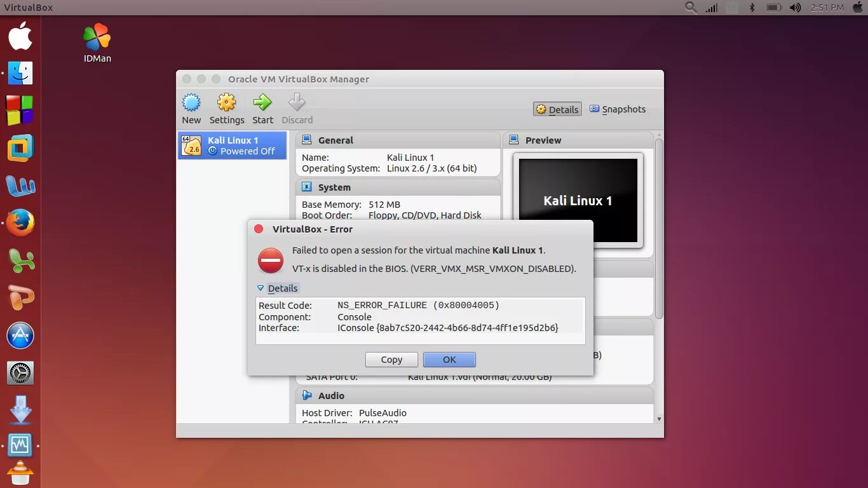The height and width of the screenshot is (488, 868).
Task: Click the Name Kali Linux 1 value in General
Action: tap(410, 157)
